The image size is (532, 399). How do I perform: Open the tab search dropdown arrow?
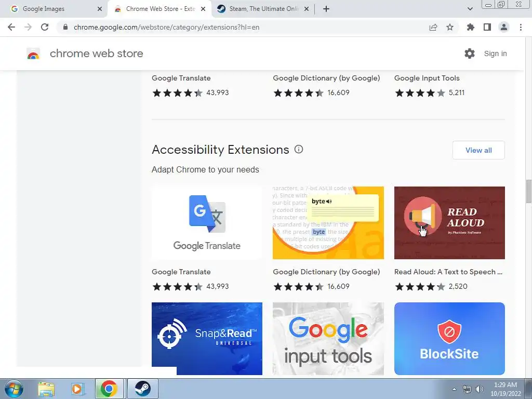coord(470,9)
